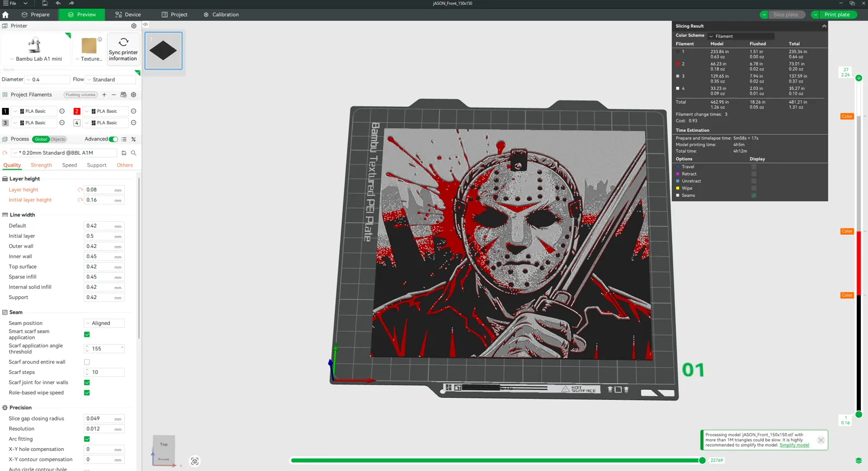The width and height of the screenshot is (868, 471).
Task: Disable Arc fitting checkbox
Action: coord(87,439)
